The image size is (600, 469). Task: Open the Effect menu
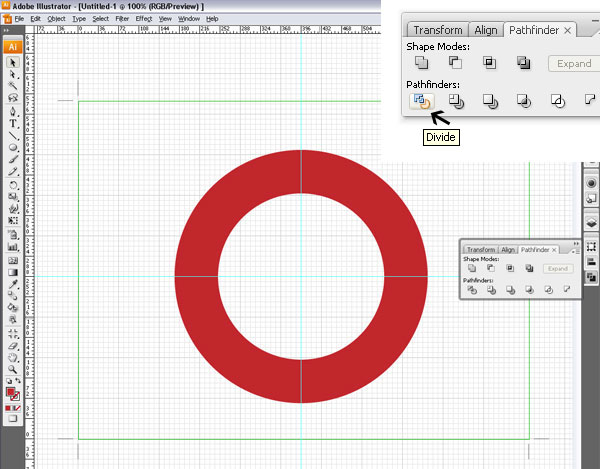click(144, 18)
